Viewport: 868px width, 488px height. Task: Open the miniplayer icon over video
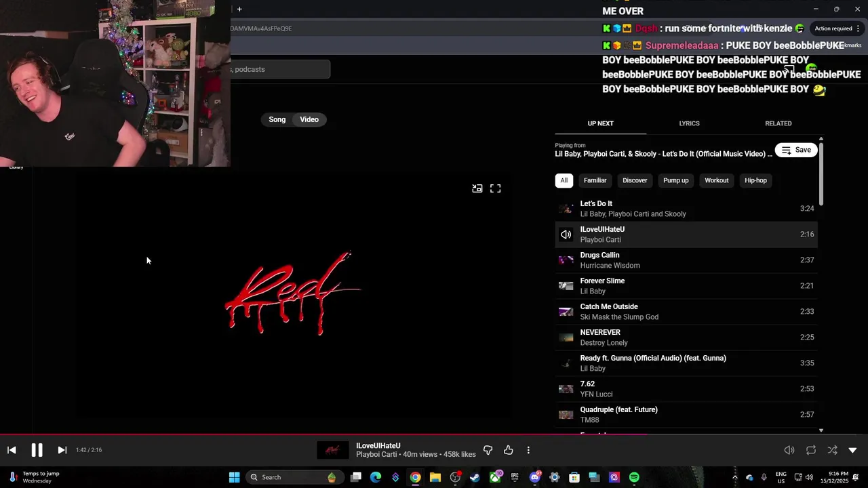pos(477,188)
